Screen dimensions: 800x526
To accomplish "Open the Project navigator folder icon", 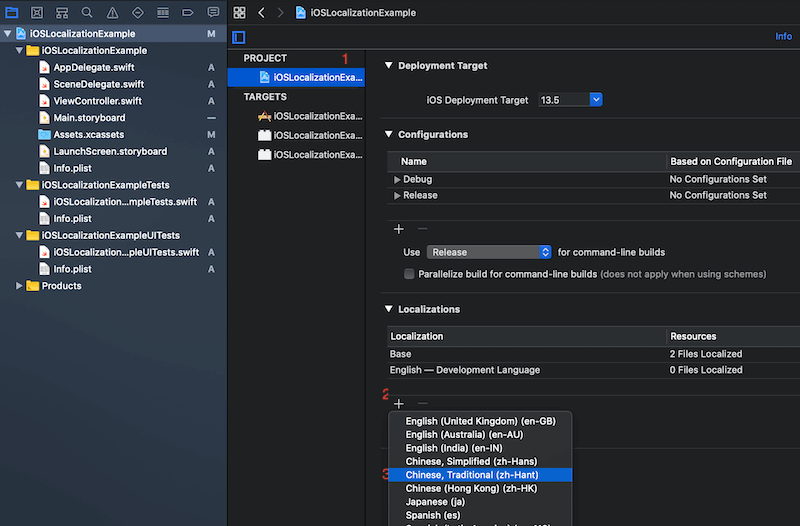I will click(11, 12).
